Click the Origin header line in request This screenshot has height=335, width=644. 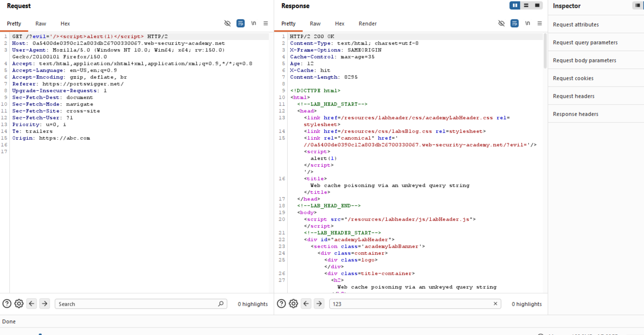tap(51, 138)
